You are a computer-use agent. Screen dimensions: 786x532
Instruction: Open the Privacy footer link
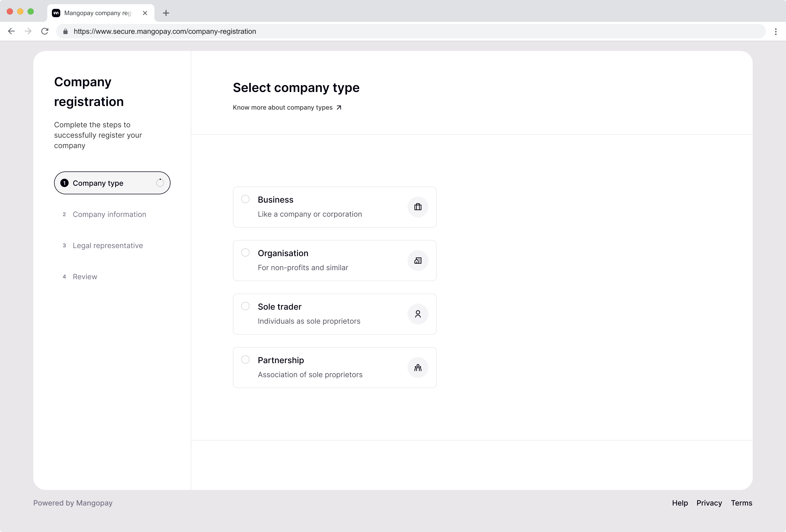pyautogui.click(x=709, y=503)
